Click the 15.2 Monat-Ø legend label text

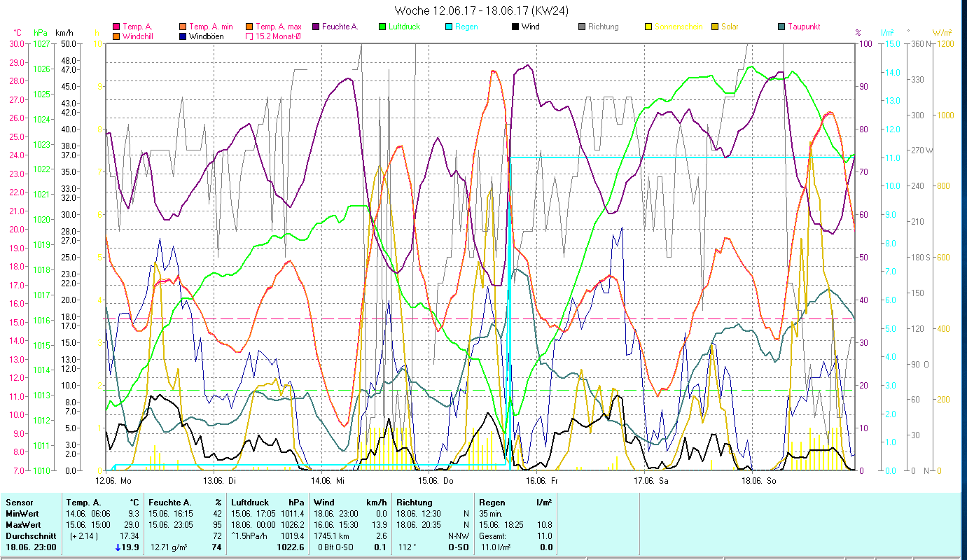(278, 36)
